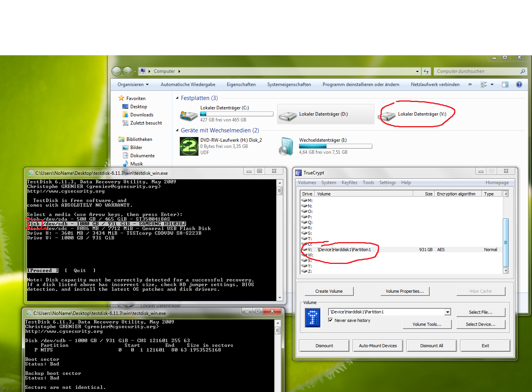Viewport: 532px width, 392px height.
Task: Collapse Geräte mit Wechselmedien (2) group
Action: [x=177, y=130]
